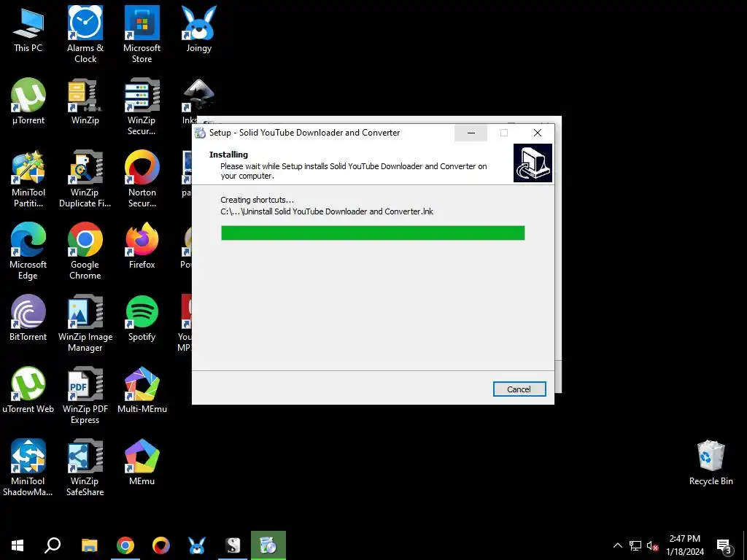Click the Uninstall shortcut .lnk path text
This screenshot has width=747, height=560.
pyautogui.click(x=327, y=211)
